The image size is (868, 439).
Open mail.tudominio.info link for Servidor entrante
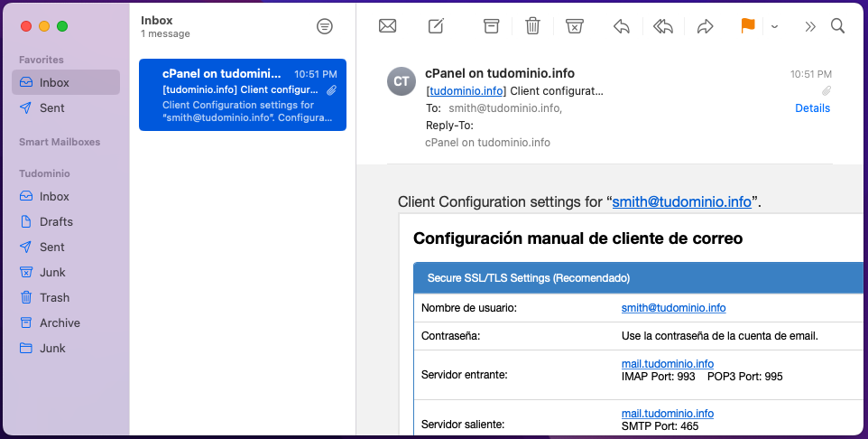point(667,364)
